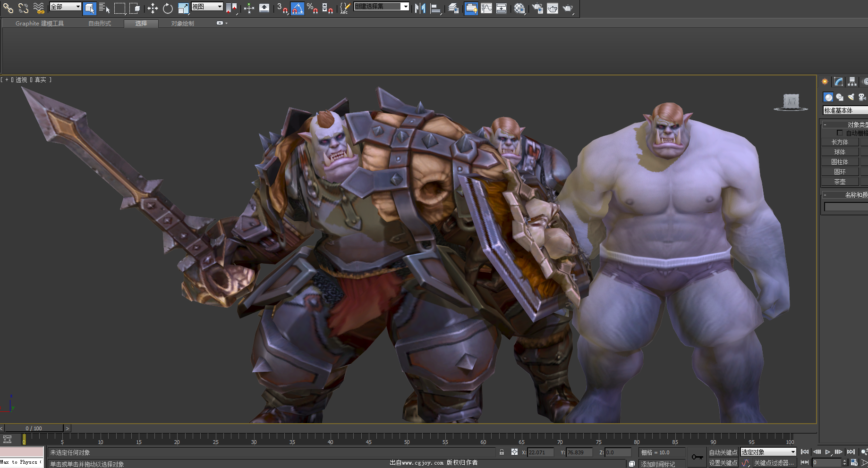Click the object name input field
This screenshot has width=868, height=468.
(846, 207)
